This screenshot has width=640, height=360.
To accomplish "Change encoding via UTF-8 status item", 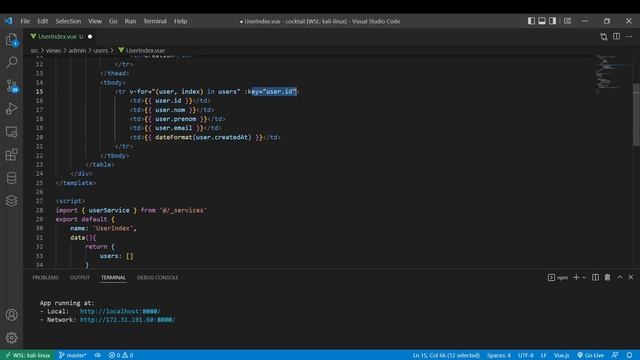I will (526, 355).
